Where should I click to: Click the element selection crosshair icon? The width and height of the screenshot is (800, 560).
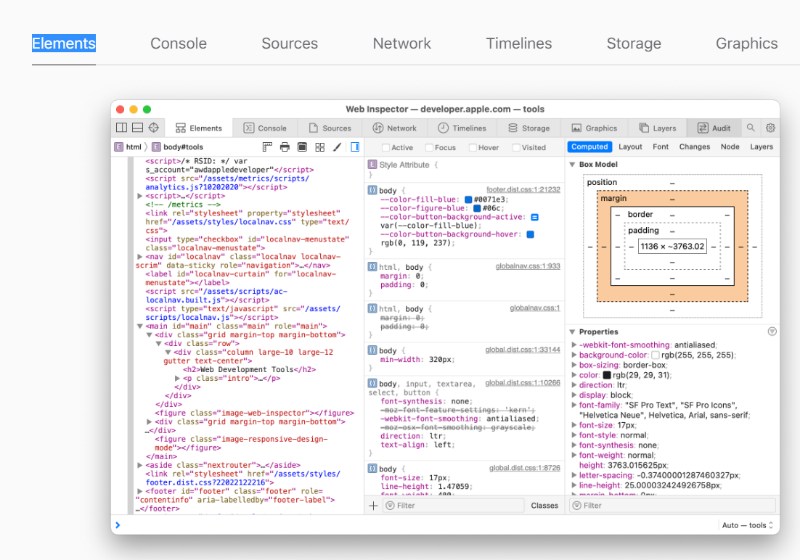coord(153,128)
